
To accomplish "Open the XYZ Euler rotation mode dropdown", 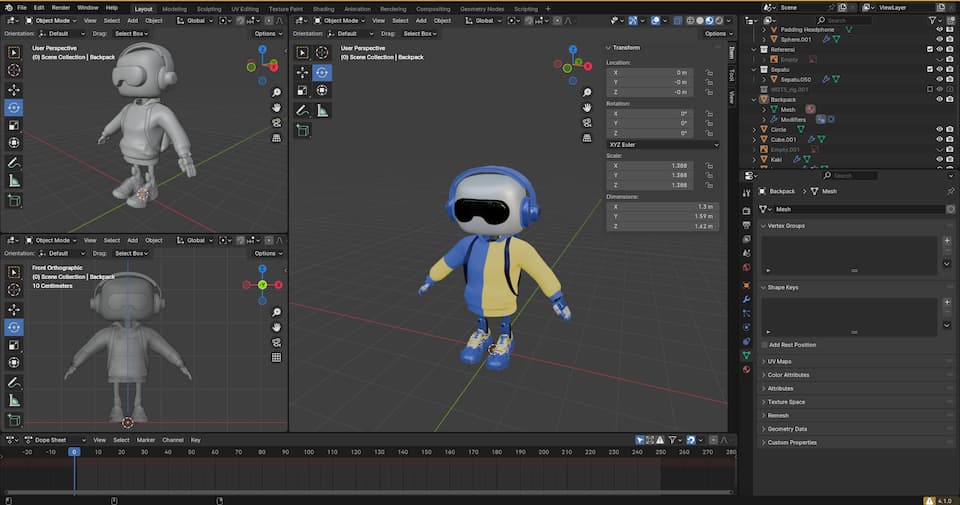I will [x=663, y=145].
